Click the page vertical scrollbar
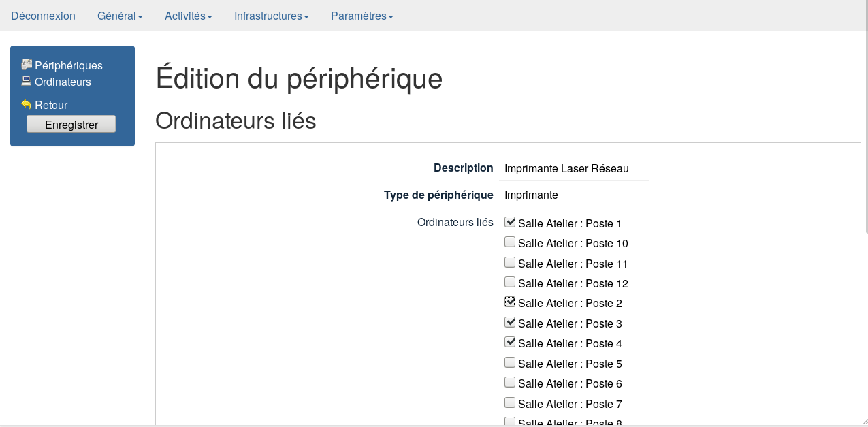 865,136
